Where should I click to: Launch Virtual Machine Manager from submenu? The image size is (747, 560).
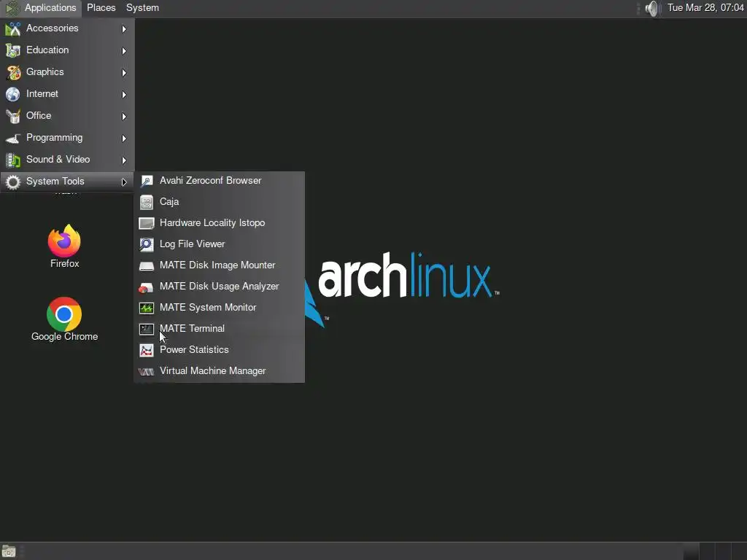[219, 371]
